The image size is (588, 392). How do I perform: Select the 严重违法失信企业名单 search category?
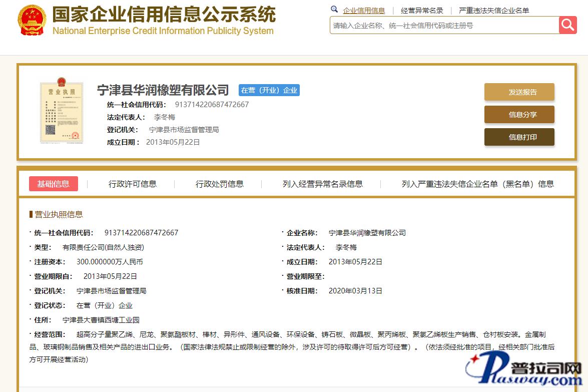coord(494,11)
